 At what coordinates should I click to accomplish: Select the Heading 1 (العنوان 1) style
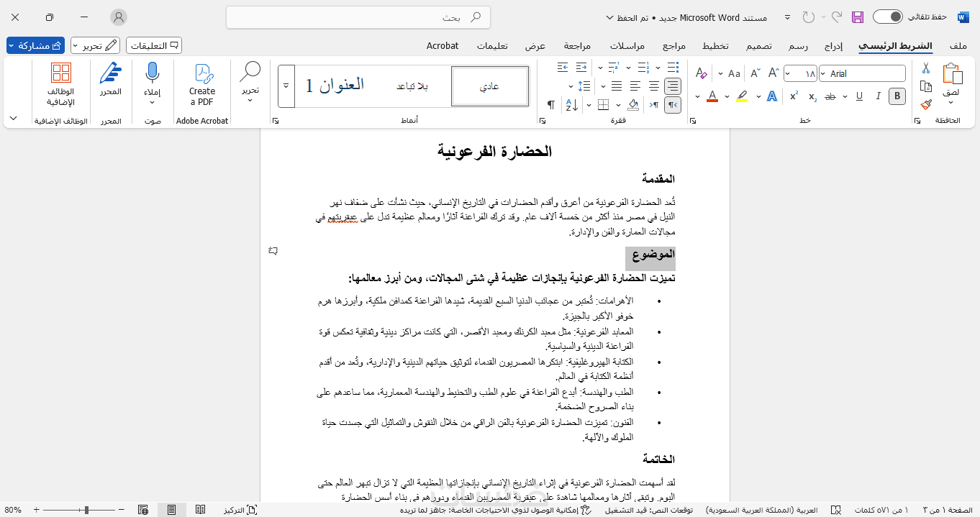click(x=335, y=86)
